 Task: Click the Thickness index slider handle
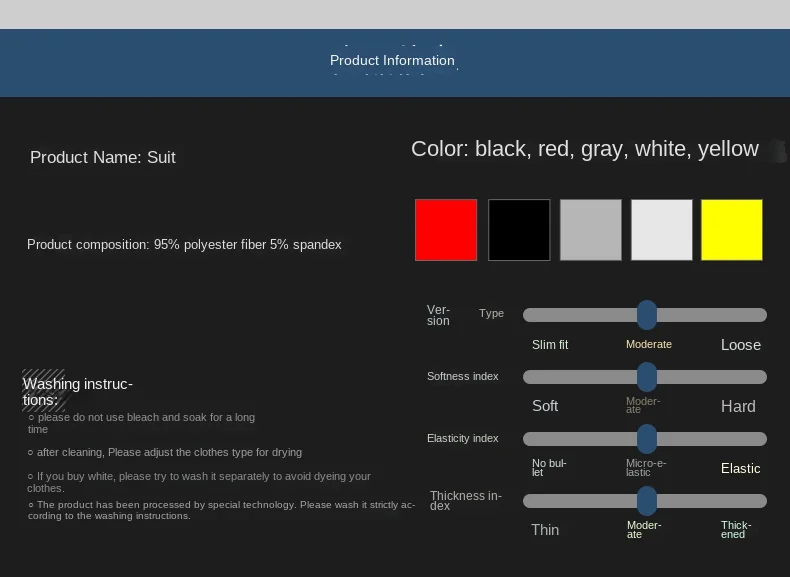click(x=647, y=501)
